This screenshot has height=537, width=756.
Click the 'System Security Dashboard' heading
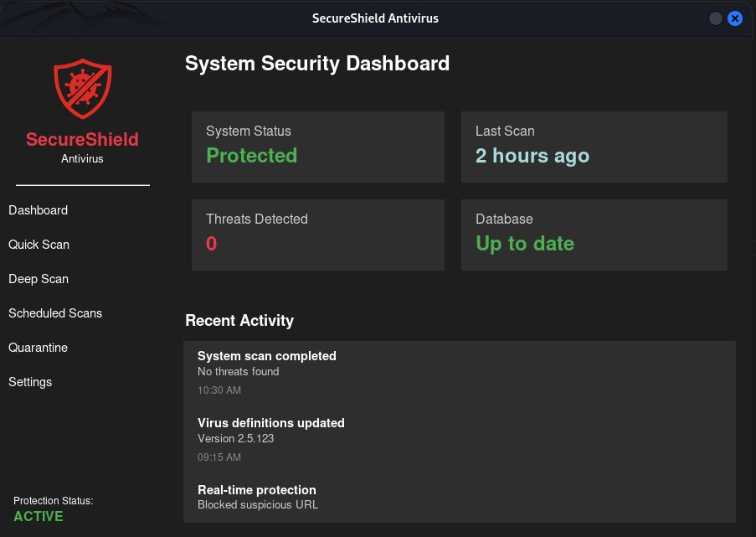[317, 64]
